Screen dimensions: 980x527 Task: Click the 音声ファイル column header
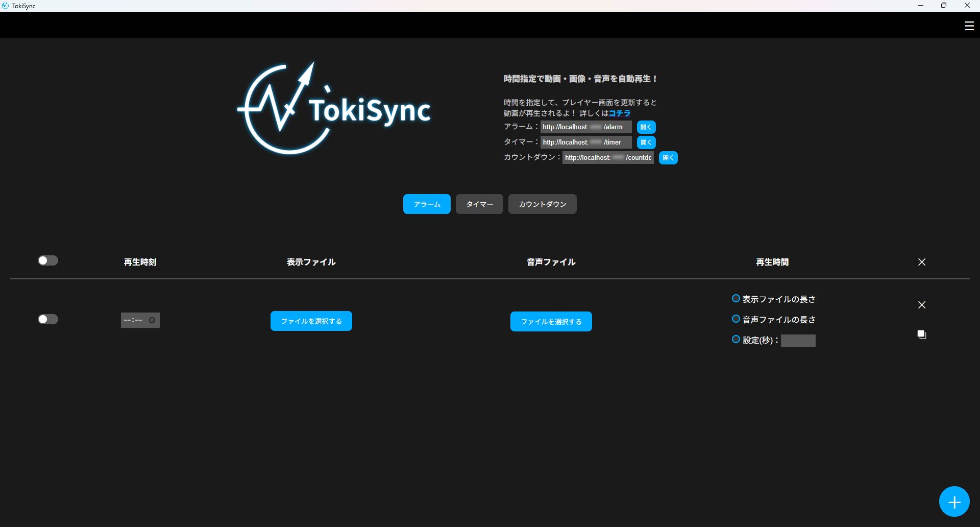click(551, 262)
